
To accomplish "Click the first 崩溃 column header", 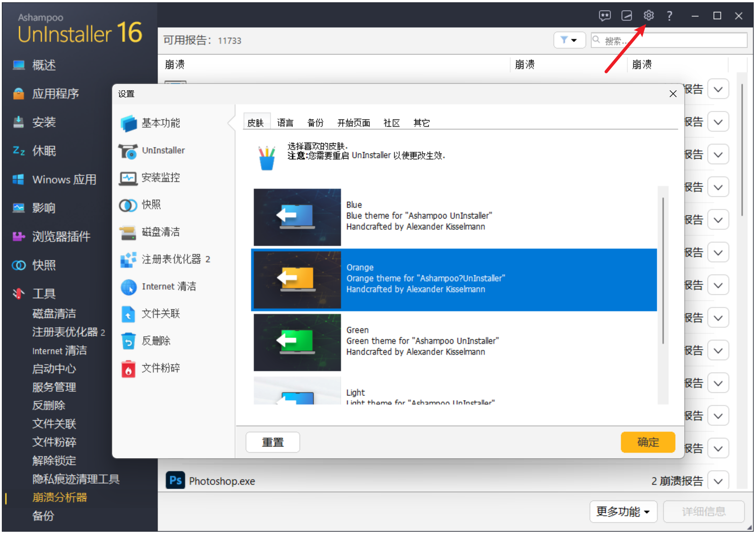I will pyautogui.click(x=175, y=64).
